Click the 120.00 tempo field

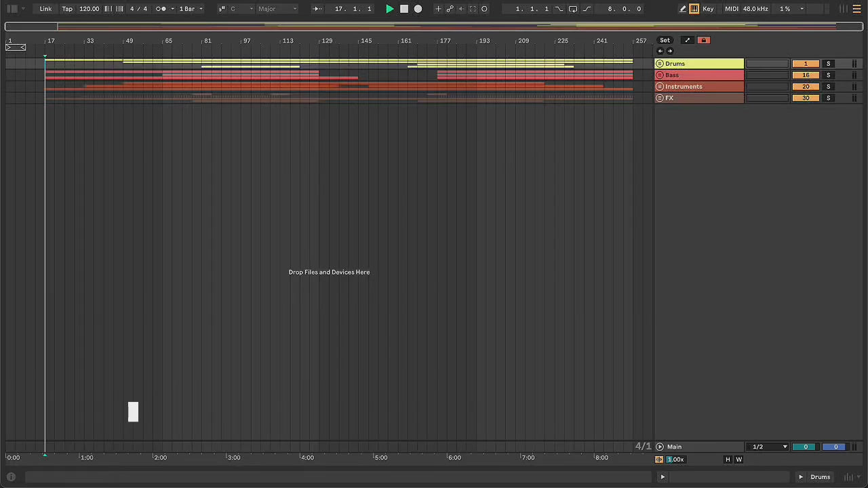(x=89, y=9)
